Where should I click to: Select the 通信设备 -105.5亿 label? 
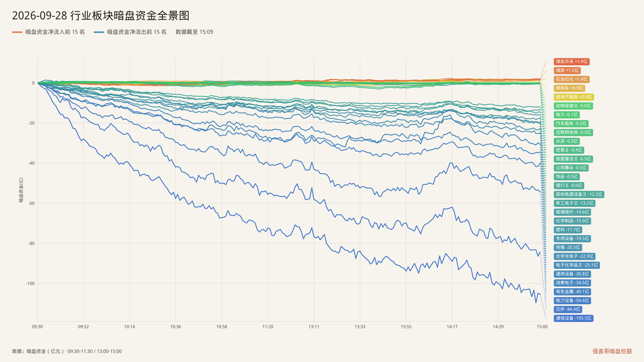click(x=574, y=318)
